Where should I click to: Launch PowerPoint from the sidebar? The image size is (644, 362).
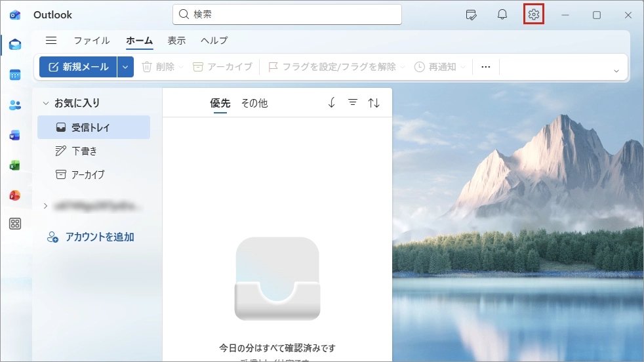click(14, 195)
